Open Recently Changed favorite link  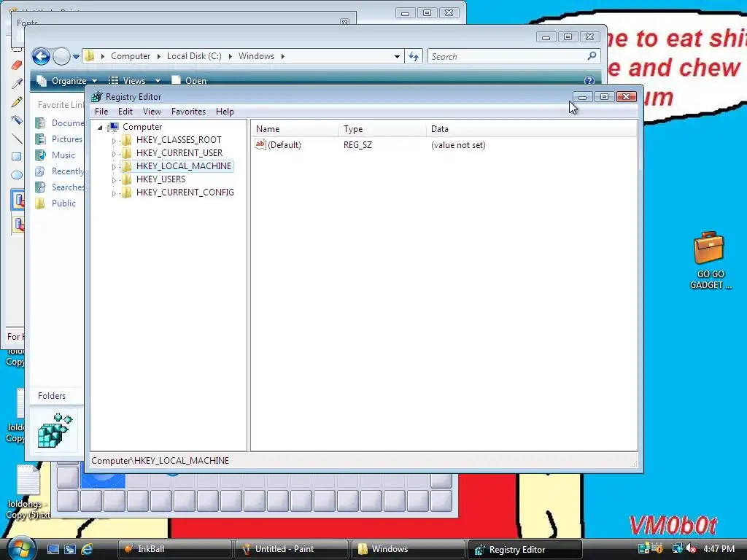click(60, 171)
